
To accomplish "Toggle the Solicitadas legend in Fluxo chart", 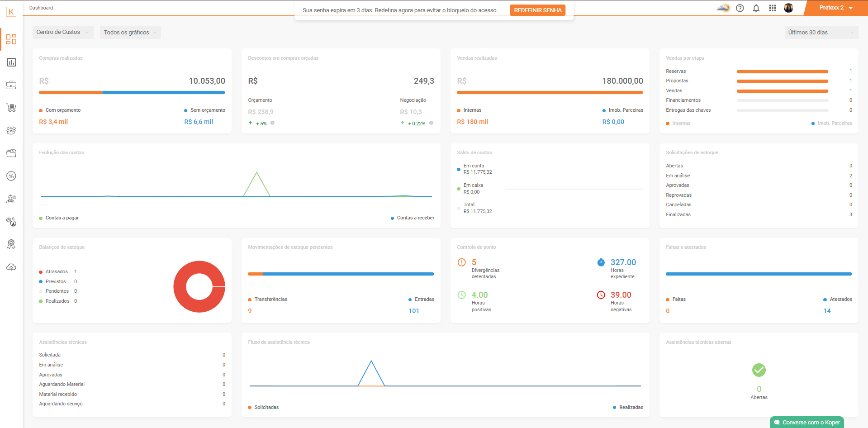I will point(263,408).
